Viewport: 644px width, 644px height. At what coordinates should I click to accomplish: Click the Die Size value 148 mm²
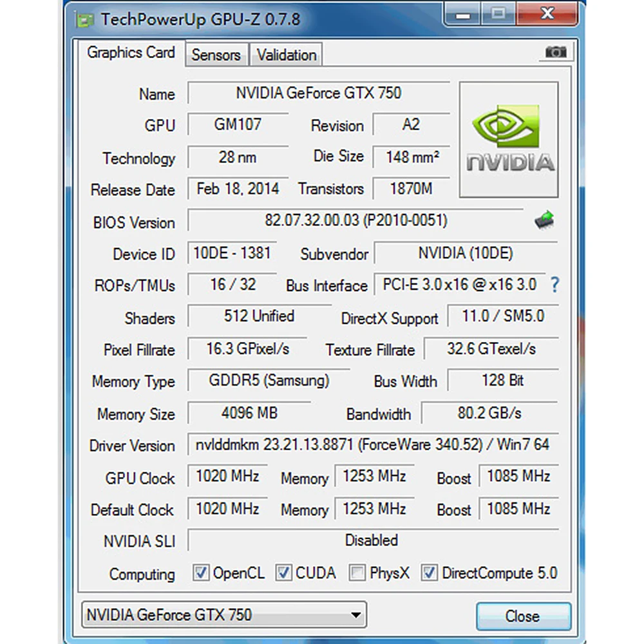(x=411, y=157)
